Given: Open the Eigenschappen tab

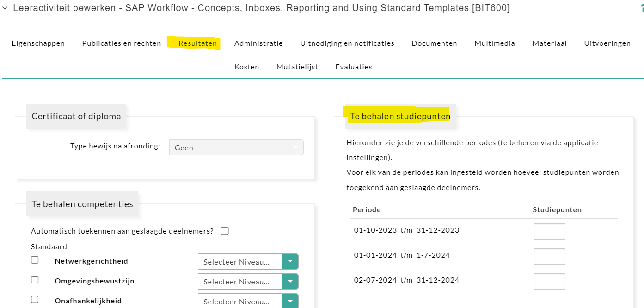Looking at the screenshot, I should [x=38, y=43].
